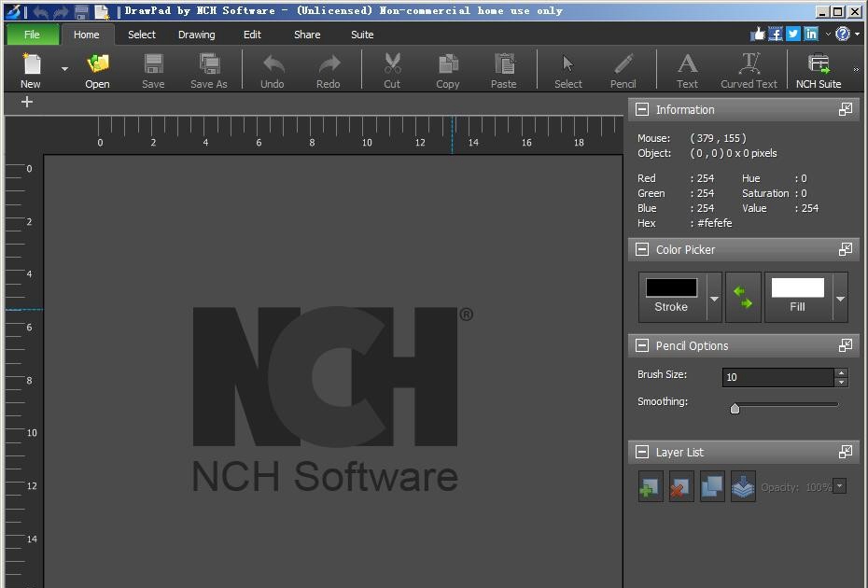Open Help with the question mark icon
This screenshot has width=868, height=588.
tap(843, 35)
